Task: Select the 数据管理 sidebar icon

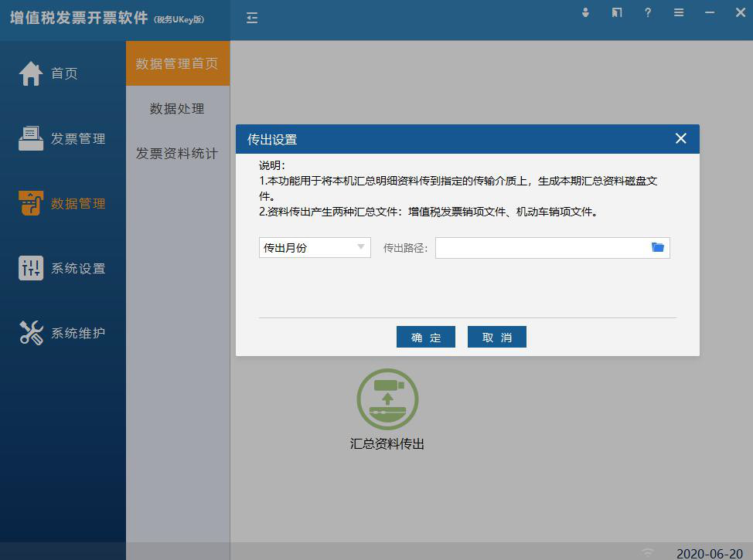Action: (31, 203)
